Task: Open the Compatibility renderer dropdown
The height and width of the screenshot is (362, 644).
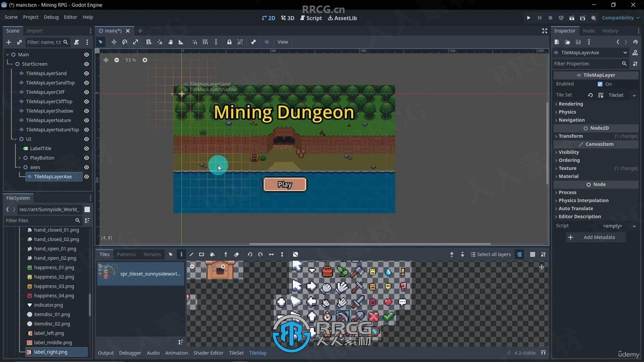Action: click(x=620, y=18)
